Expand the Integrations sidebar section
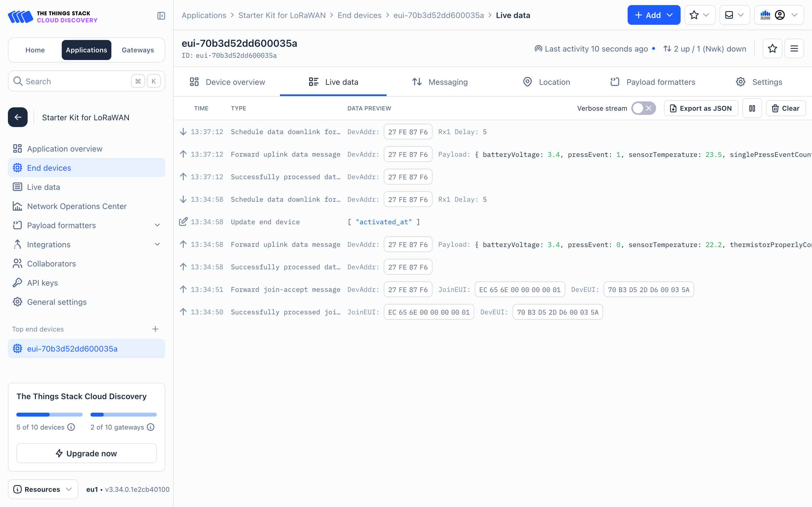The image size is (812, 507). [x=157, y=244]
